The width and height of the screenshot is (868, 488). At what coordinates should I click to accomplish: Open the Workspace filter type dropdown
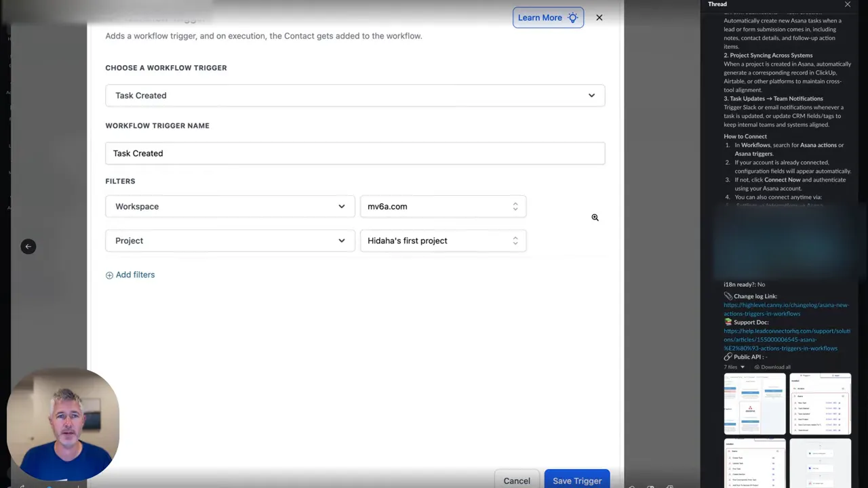[230, 207]
